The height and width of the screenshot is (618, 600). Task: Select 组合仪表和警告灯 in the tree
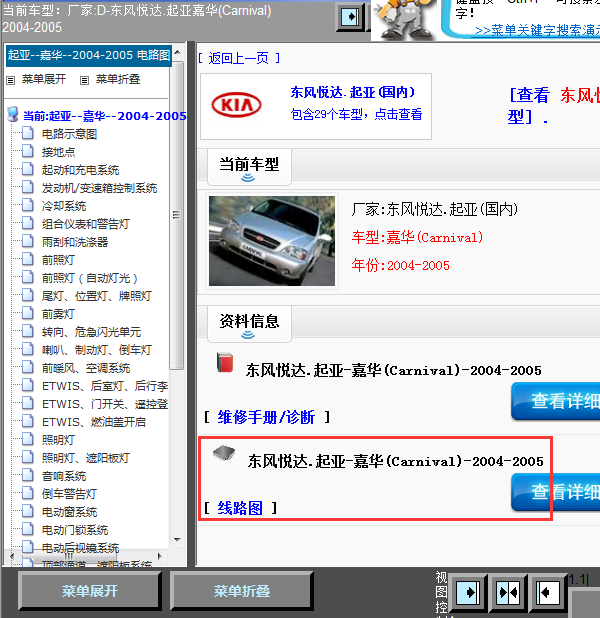86,224
